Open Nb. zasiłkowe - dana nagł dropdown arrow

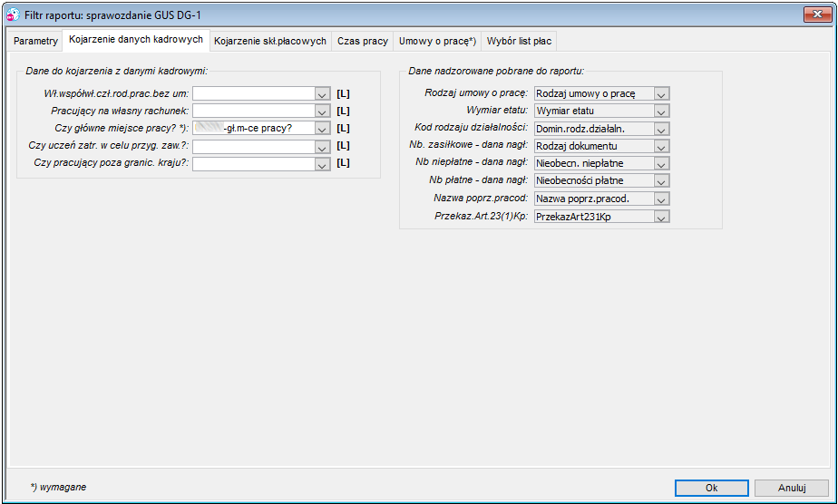tap(662, 146)
